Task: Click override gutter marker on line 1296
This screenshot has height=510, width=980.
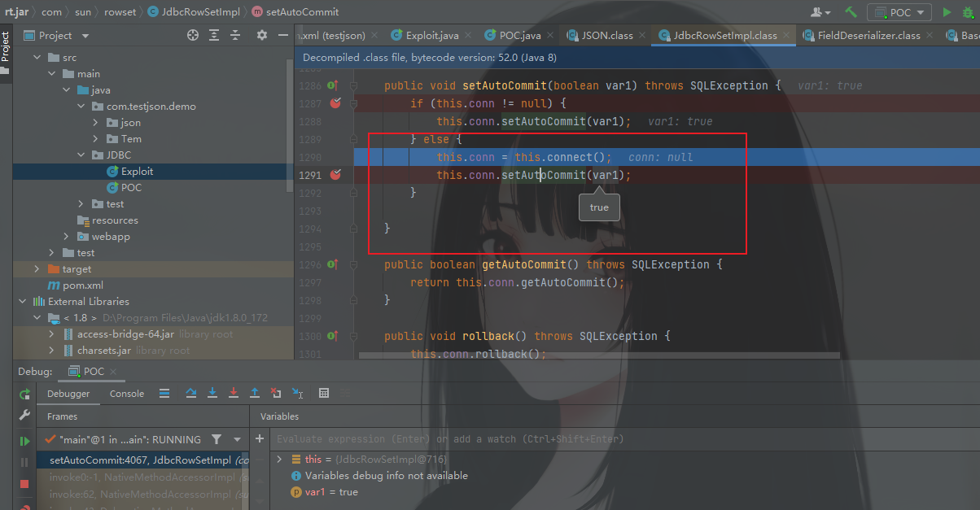Action: pyautogui.click(x=332, y=264)
